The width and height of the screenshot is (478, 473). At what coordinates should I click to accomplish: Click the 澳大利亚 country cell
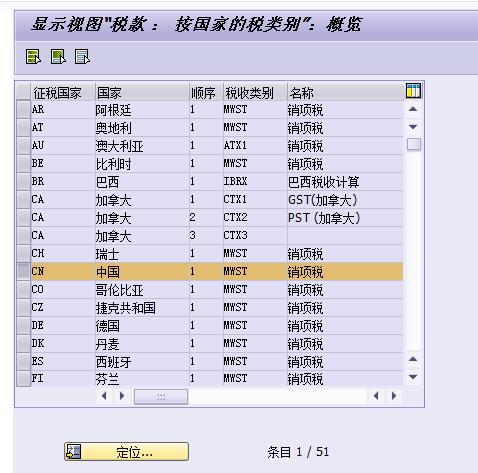[x=142, y=146]
